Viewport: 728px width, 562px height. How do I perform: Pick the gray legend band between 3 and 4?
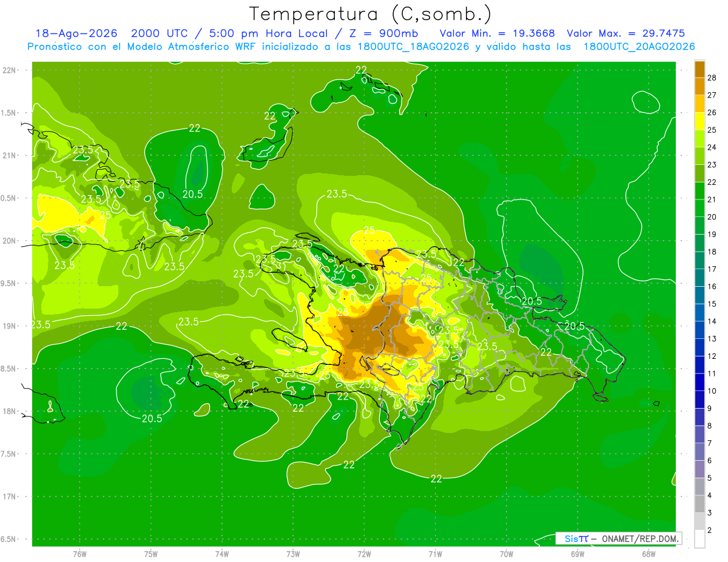[x=699, y=504]
